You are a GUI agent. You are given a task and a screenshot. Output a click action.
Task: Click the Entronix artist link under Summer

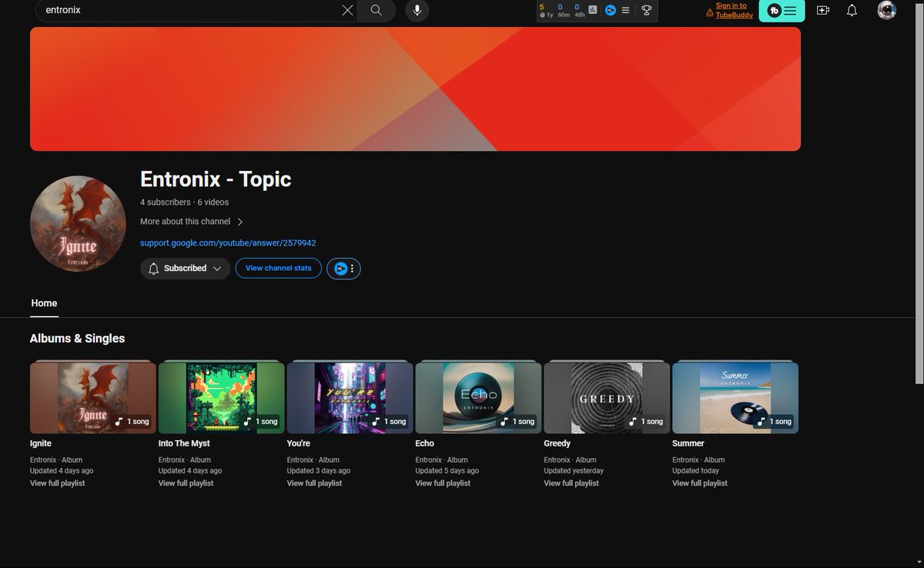(685, 460)
